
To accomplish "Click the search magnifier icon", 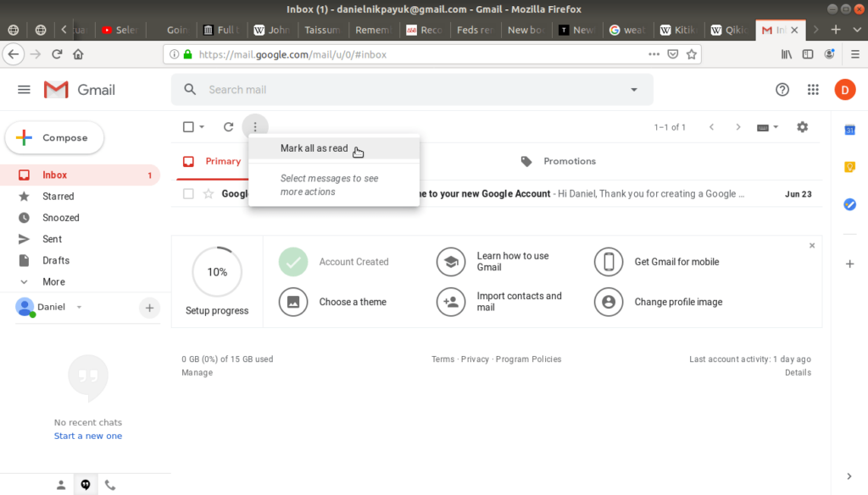I will [x=190, y=89].
